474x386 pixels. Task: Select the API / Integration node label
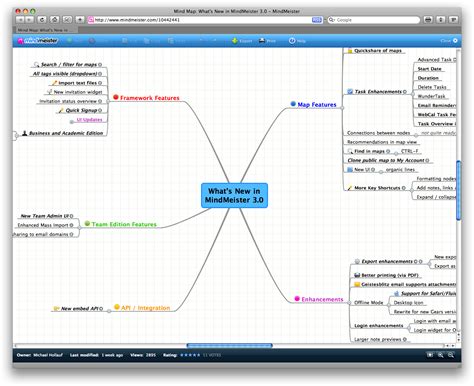pyautogui.click(x=146, y=308)
